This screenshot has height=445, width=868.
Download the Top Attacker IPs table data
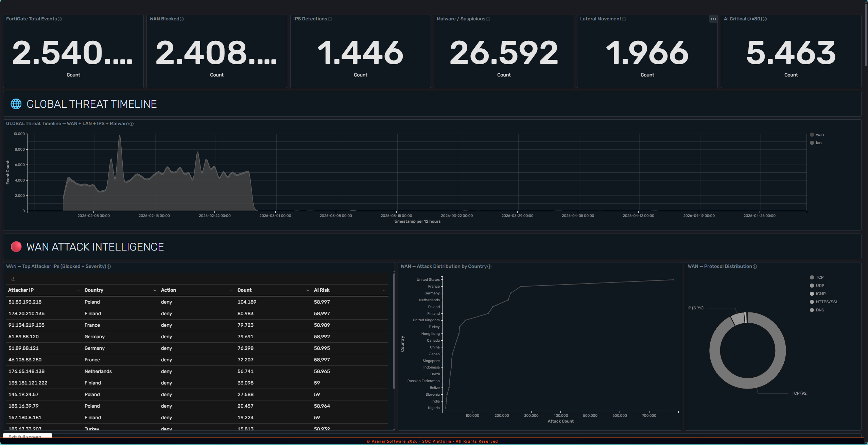point(13,279)
